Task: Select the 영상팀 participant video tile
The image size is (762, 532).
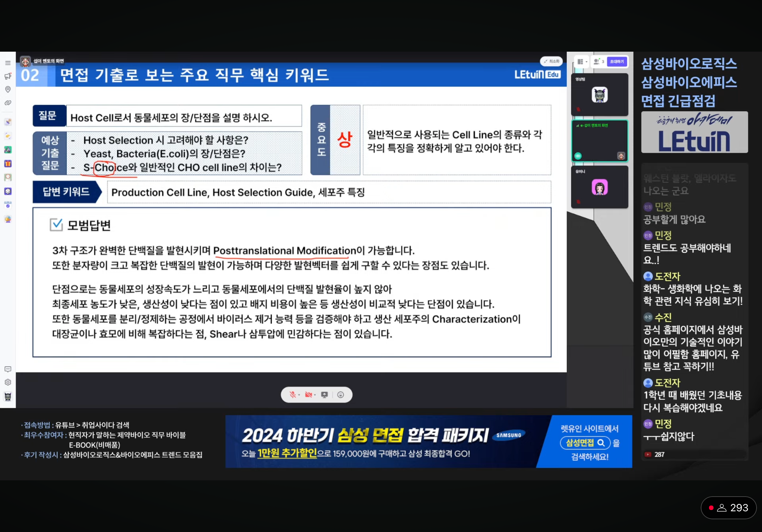Action: coord(599,95)
